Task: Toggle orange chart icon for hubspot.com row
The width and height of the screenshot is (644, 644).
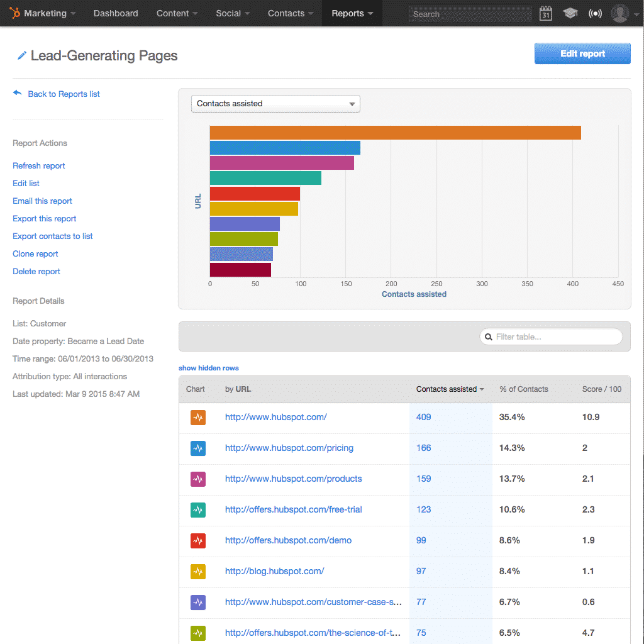Action: 198,417
